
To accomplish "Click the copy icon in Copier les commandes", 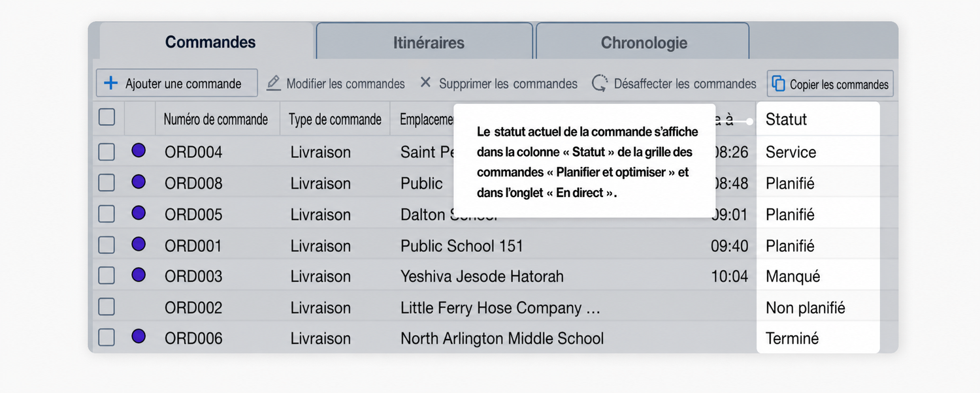I will [778, 84].
